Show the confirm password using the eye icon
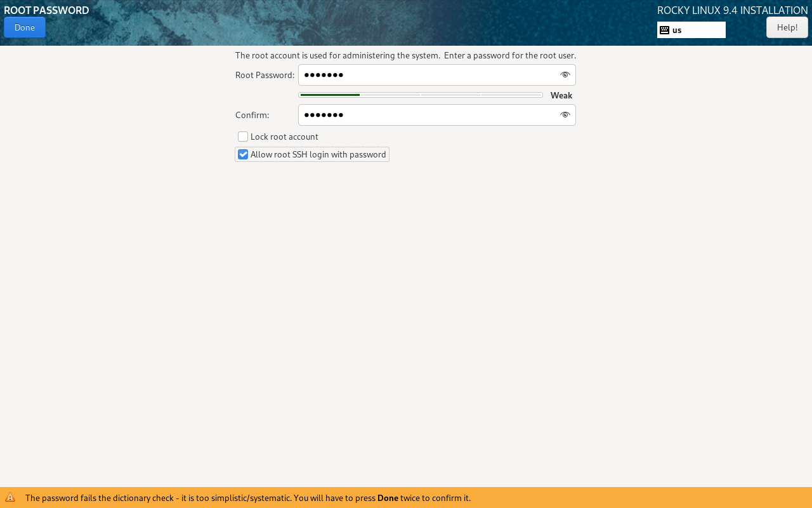 (x=564, y=115)
